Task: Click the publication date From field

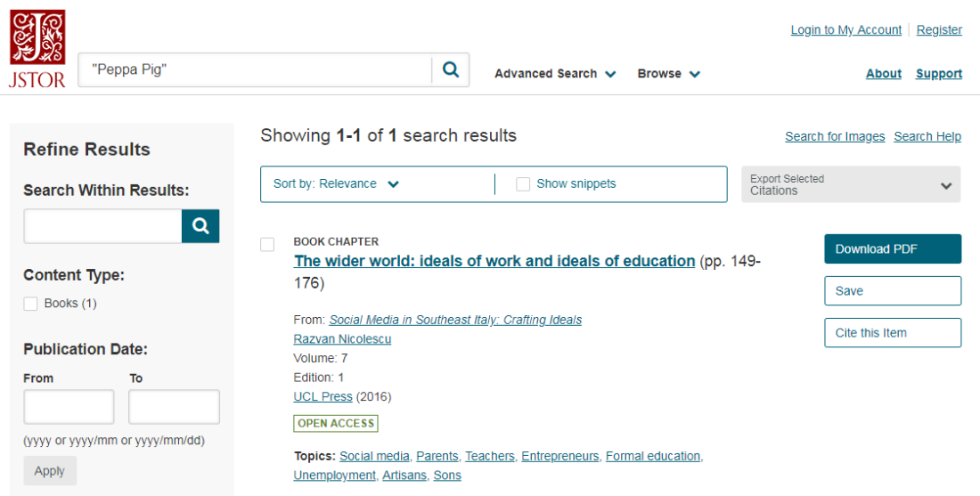Action: [69, 407]
